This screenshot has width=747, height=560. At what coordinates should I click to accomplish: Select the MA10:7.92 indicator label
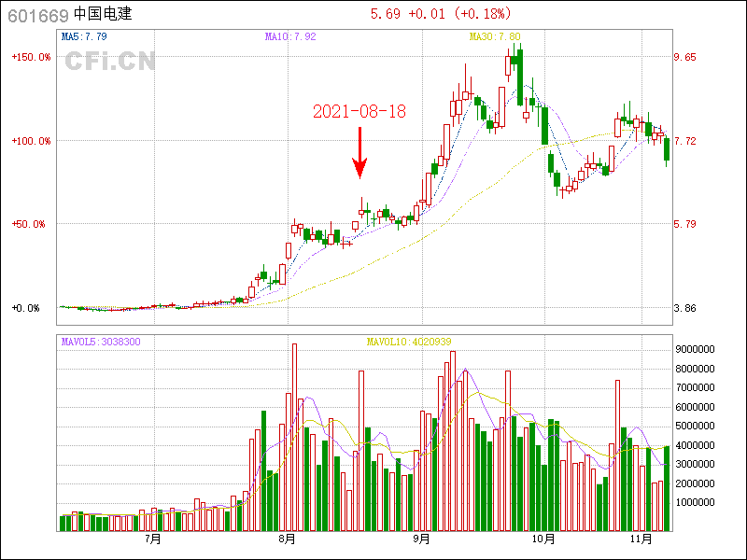pos(290,36)
